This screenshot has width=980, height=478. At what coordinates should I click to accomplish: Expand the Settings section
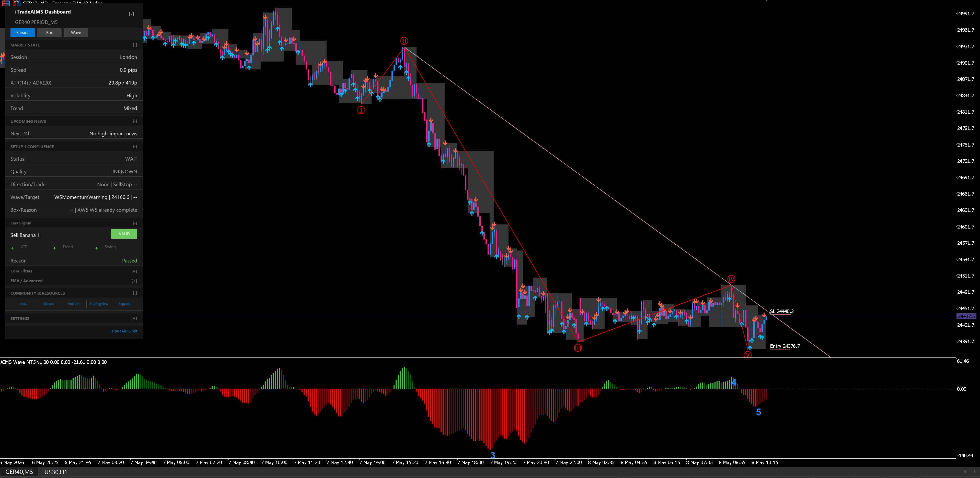coord(134,318)
